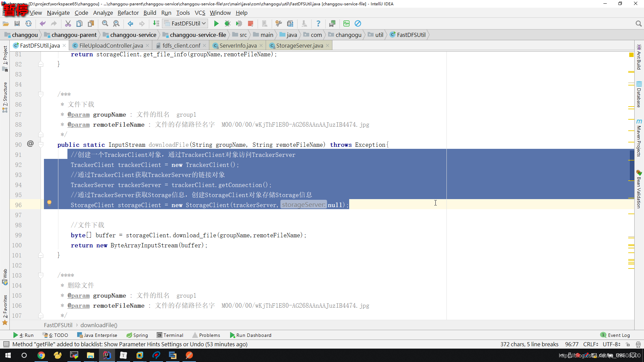Click the Paste icon in toolbar
The image size is (644, 362).
tap(91, 23)
